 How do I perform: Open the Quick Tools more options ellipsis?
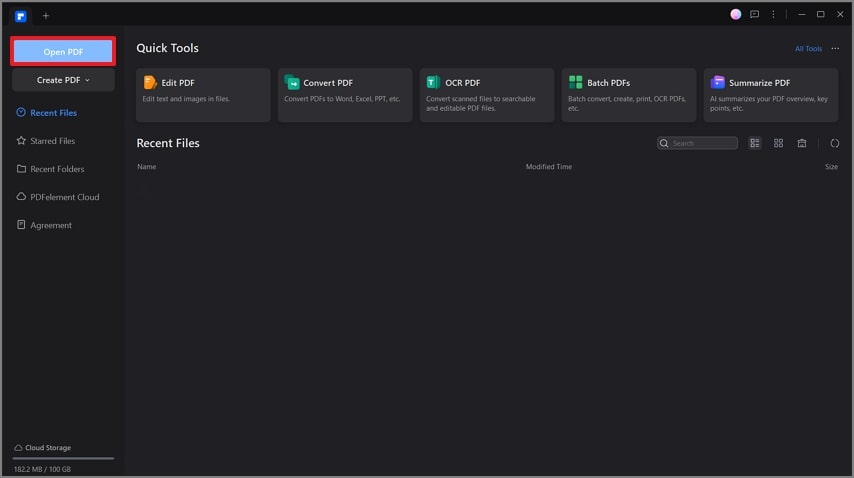(835, 48)
